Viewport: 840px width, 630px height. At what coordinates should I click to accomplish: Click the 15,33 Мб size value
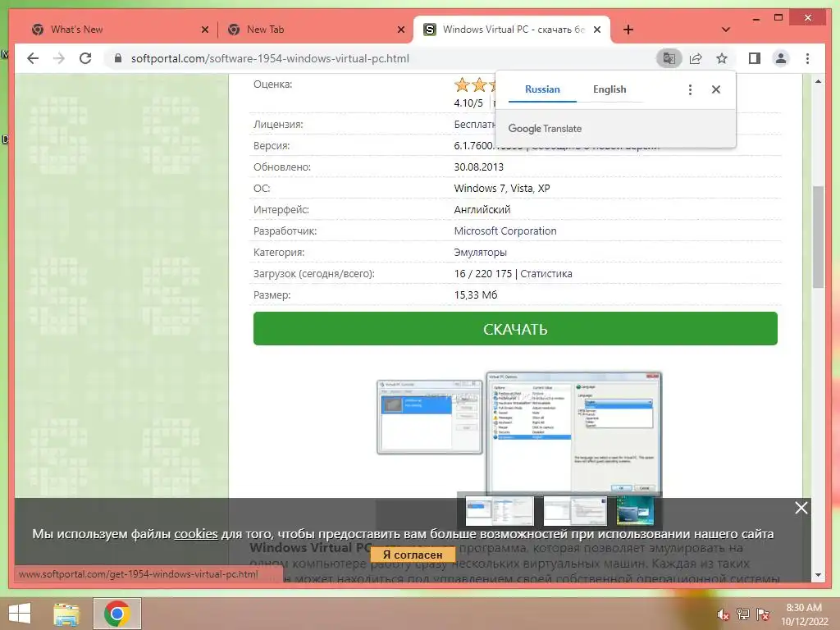click(476, 295)
